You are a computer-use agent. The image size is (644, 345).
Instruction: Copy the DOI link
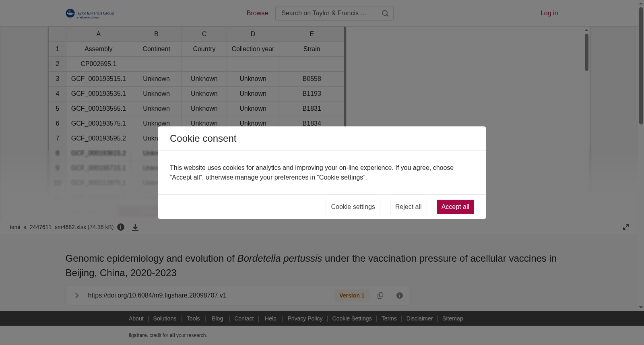[380, 295]
